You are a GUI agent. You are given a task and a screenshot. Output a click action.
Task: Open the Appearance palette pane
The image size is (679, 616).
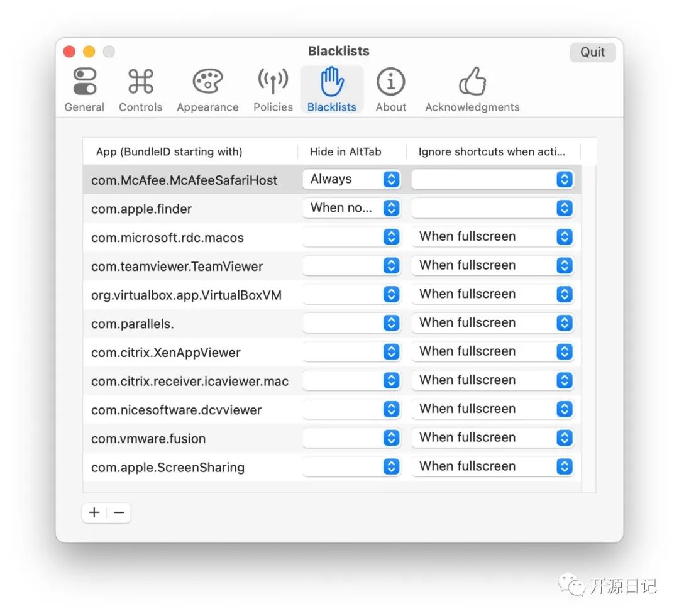click(207, 90)
